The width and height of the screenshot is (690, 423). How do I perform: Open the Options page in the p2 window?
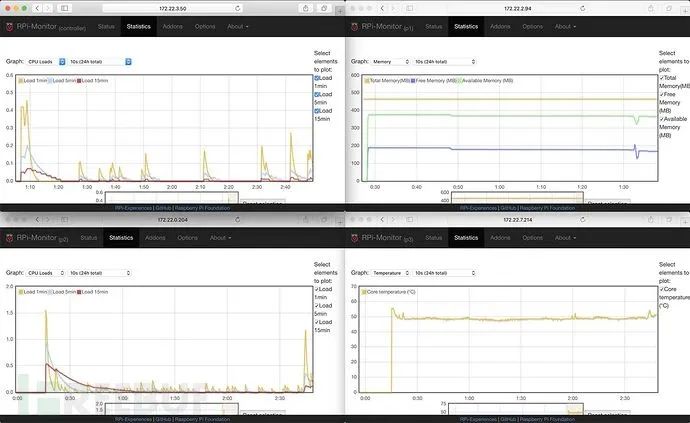(187, 238)
